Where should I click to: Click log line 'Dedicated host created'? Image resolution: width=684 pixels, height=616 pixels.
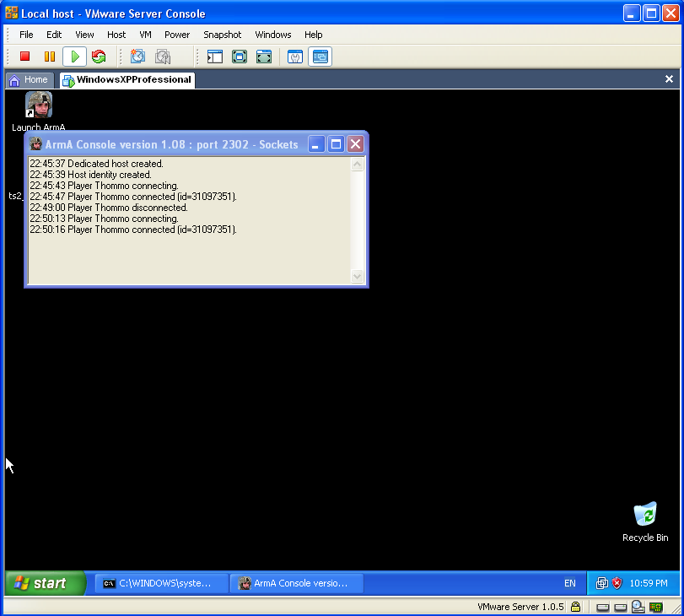[x=96, y=164]
